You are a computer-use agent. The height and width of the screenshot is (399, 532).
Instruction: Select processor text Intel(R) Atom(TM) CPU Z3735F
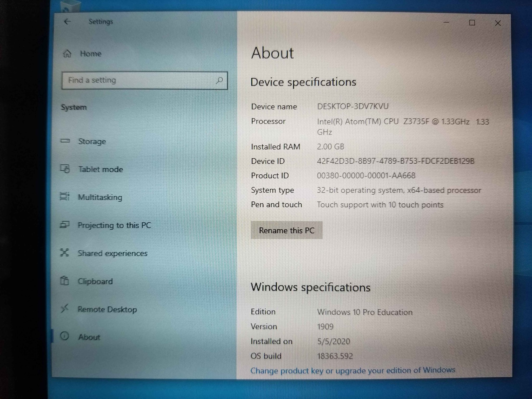point(373,122)
